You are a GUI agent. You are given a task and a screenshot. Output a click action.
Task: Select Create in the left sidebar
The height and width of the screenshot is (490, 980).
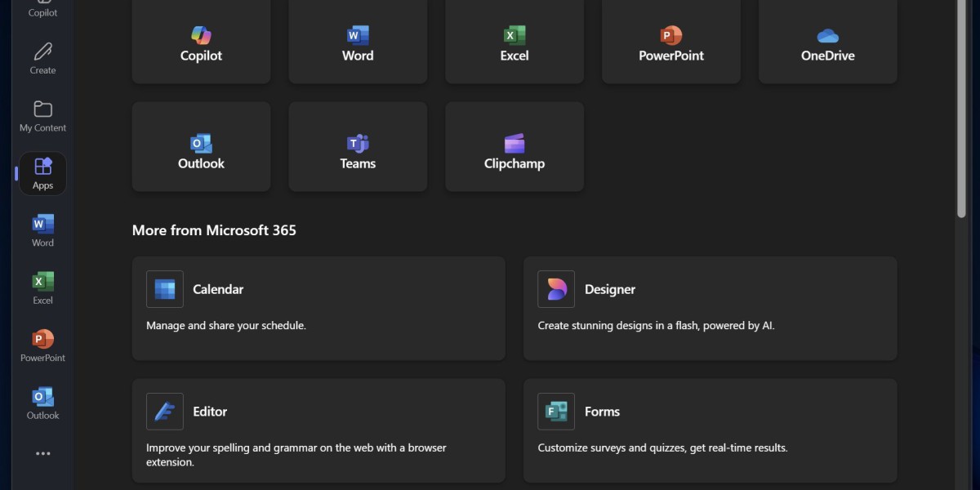pyautogui.click(x=42, y=59)
